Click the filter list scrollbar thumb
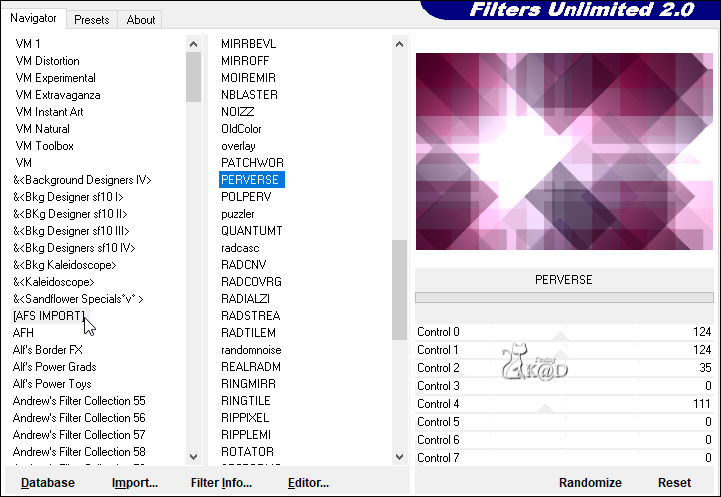 pyautogui.click(x=400, y=290)
